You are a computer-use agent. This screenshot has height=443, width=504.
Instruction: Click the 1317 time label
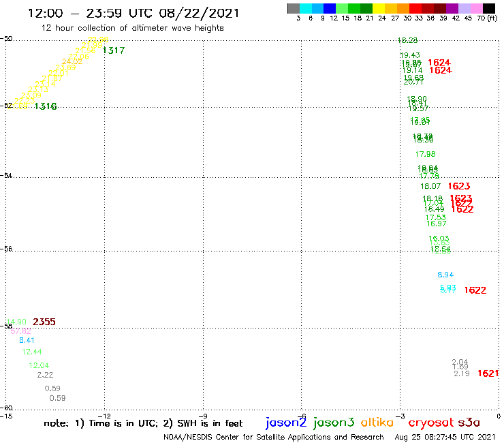point(114,50)
